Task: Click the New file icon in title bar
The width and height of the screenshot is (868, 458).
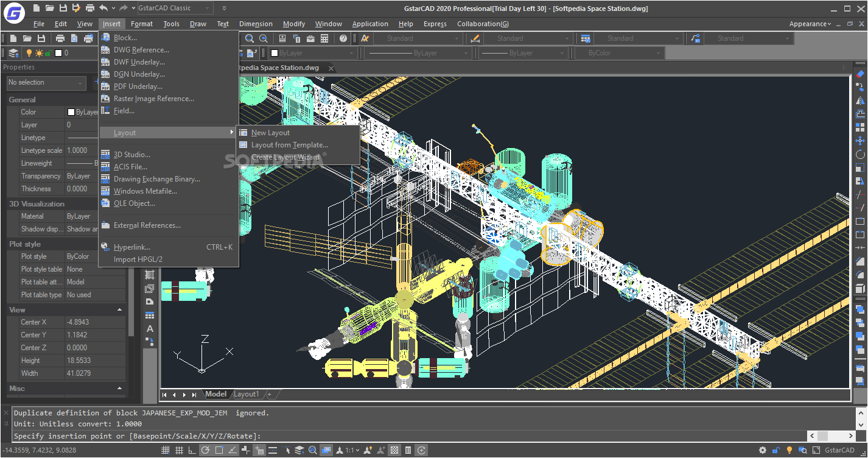Action: pos(36,8)
